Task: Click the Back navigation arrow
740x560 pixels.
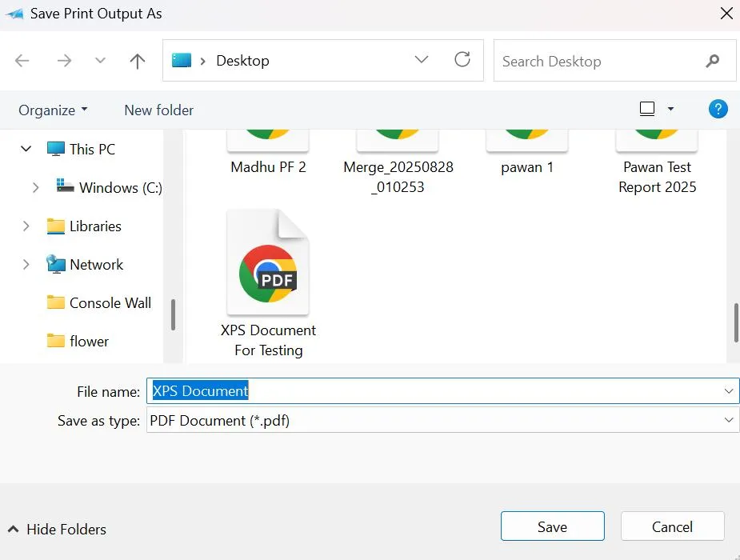Action: pyautogui.click(x=22, y=61)
